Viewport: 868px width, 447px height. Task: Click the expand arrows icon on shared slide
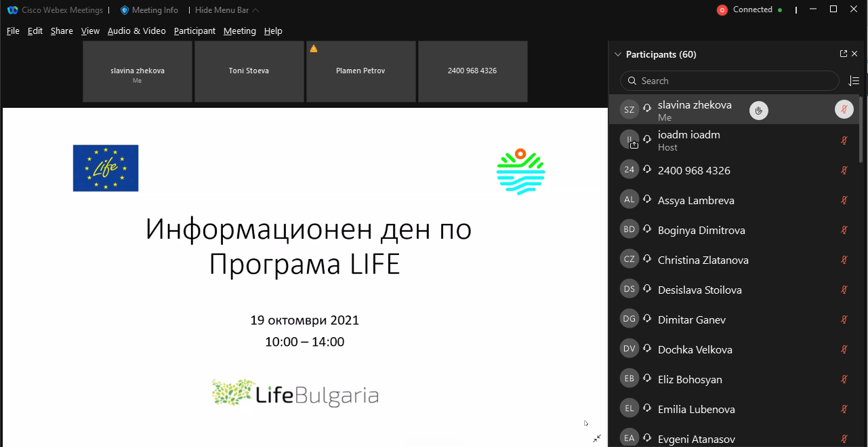click(x=597, y=438)
